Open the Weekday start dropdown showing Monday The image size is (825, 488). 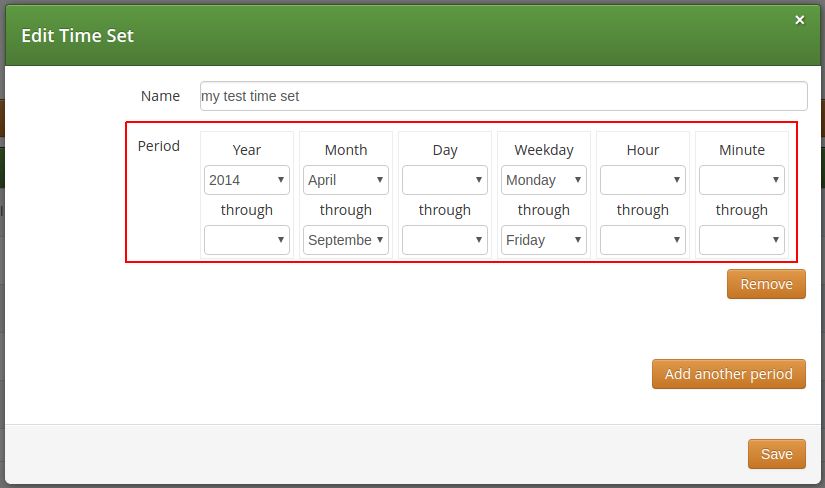543,180
